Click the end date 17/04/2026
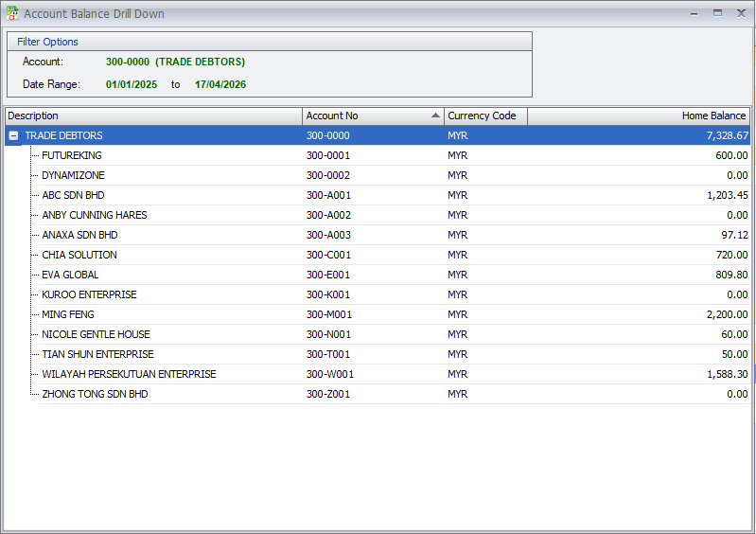The image size is (756, 534). pos(220,84)
